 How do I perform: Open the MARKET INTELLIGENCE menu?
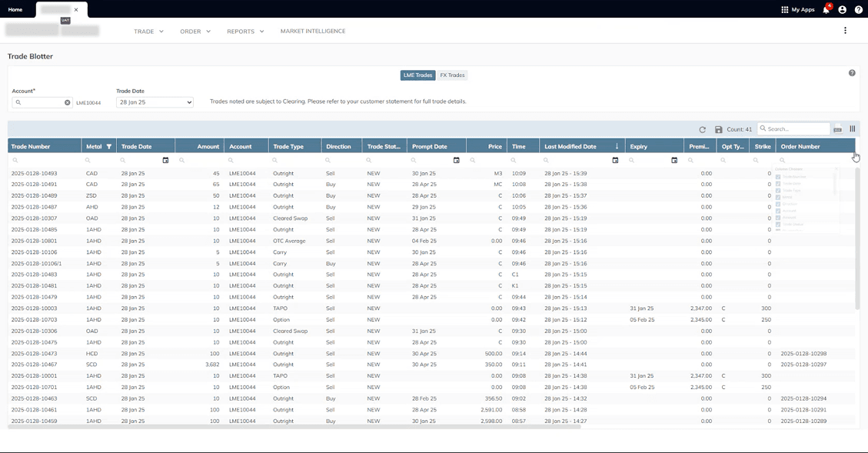(x=313, y=31)
